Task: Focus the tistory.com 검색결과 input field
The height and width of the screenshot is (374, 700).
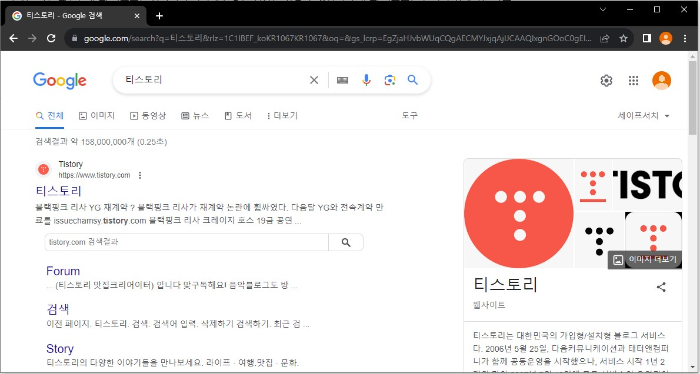Action: click(x=187, y=242)
